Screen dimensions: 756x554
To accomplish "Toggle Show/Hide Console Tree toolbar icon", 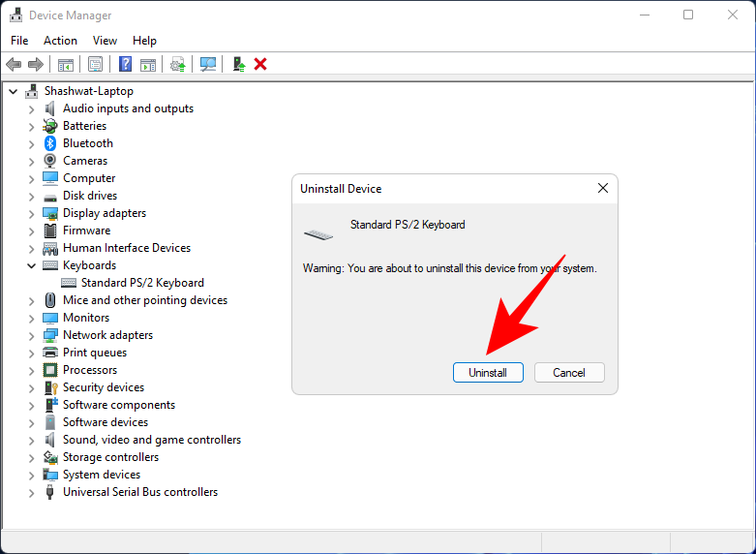I will pyautogui.click(x=66, y=64).
